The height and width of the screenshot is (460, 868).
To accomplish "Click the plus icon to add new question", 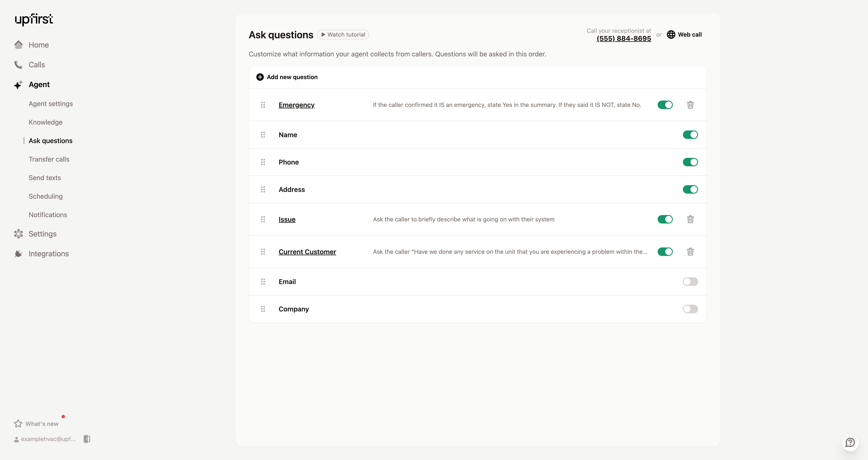I will point(260,77).
